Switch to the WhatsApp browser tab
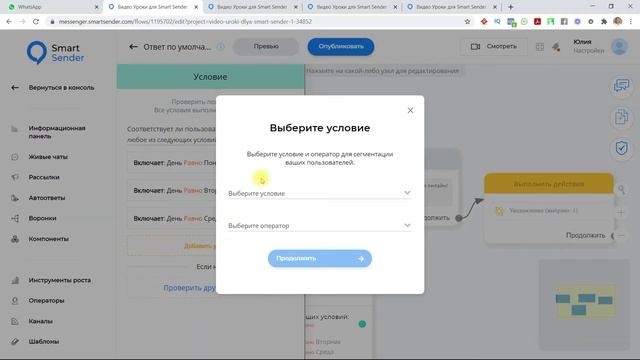Image resolution: width=640 pixels, height=360 pixels. 53,7
